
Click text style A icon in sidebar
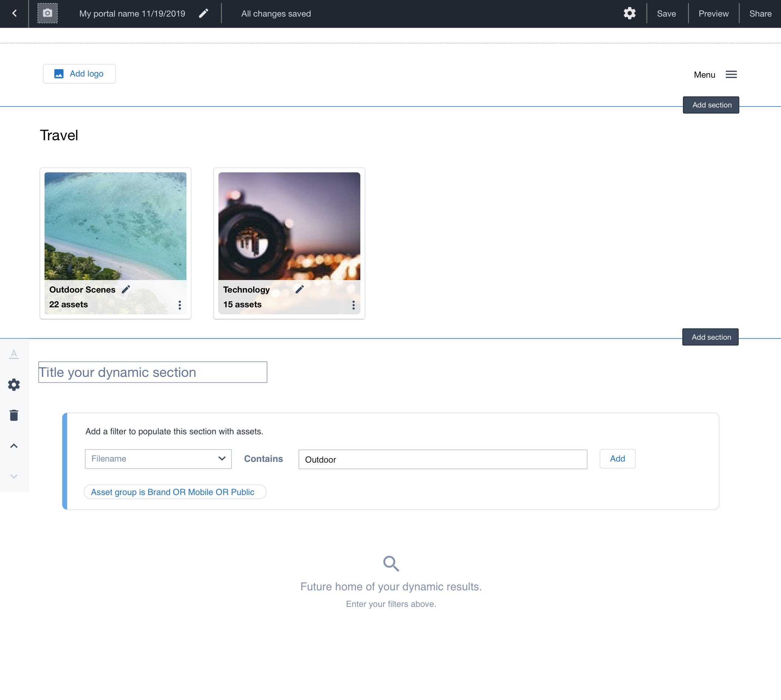tap(14, 354)
